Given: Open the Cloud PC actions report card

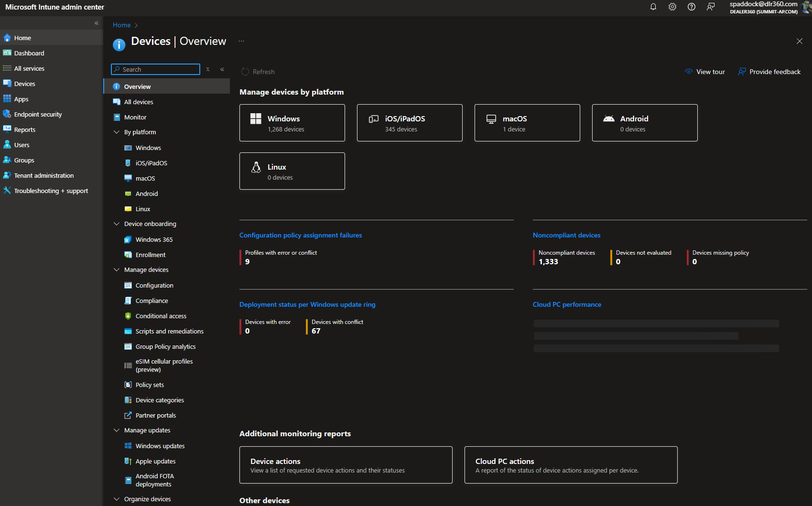Looking at the screenshot, I should point(571,465).
